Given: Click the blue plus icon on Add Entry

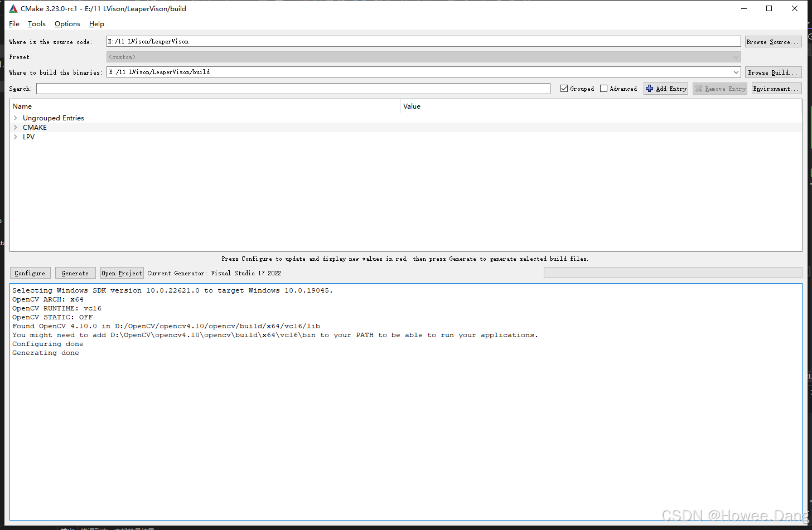Looking at the screenshot, I should [649, 89].
